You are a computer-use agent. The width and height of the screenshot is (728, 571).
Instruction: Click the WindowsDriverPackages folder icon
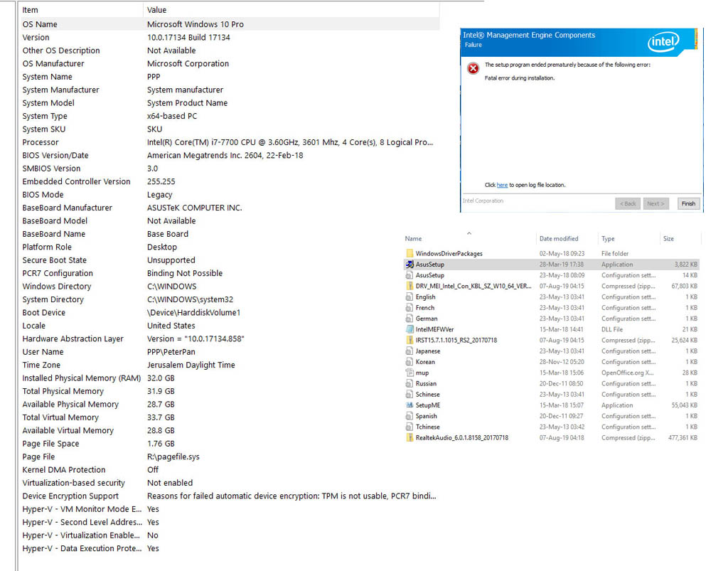coord(409,254)
